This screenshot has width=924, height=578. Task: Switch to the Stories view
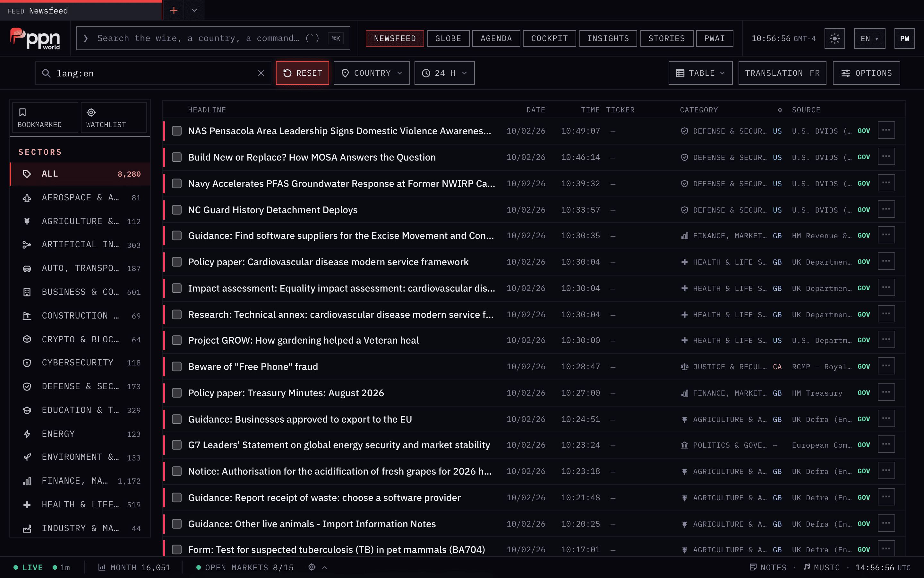click(x=667, y=39)
